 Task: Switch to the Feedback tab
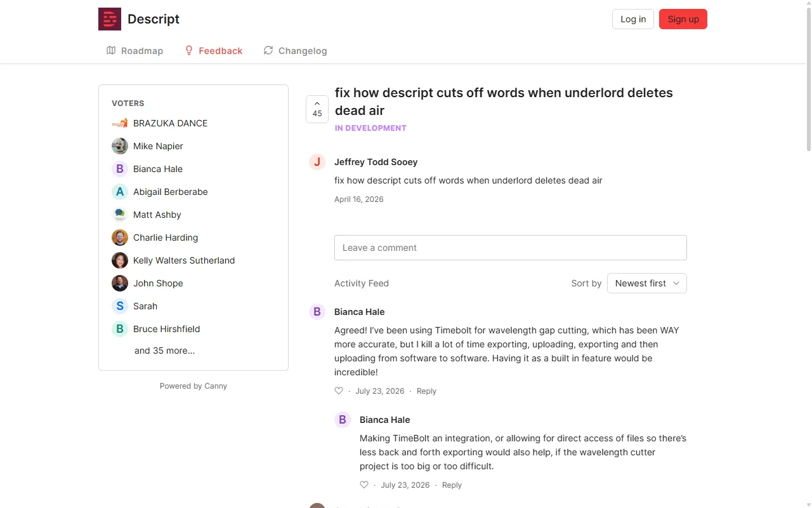click(x=213, y=51)
